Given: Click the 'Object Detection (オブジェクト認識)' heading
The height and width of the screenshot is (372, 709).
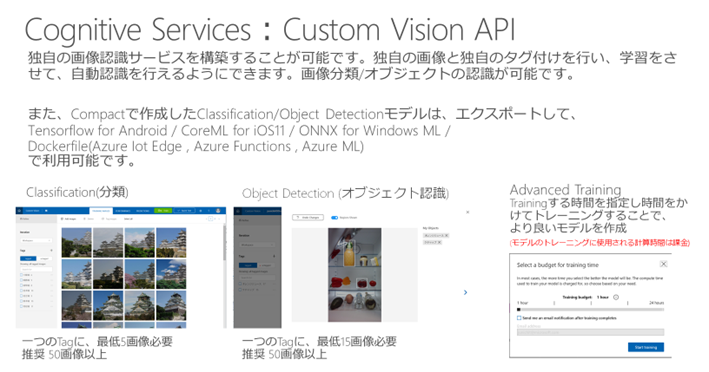Looking at the screenshot, I should coord(346,193).
